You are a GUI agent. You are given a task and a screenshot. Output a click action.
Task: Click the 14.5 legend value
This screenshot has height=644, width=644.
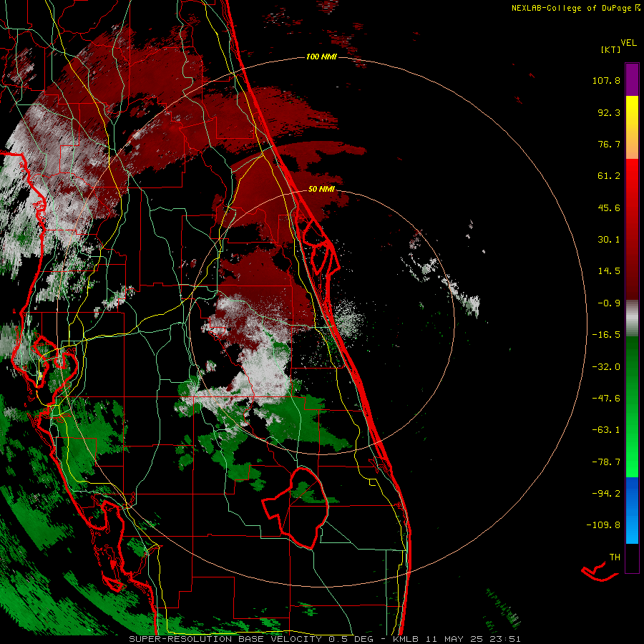(609, 271)
